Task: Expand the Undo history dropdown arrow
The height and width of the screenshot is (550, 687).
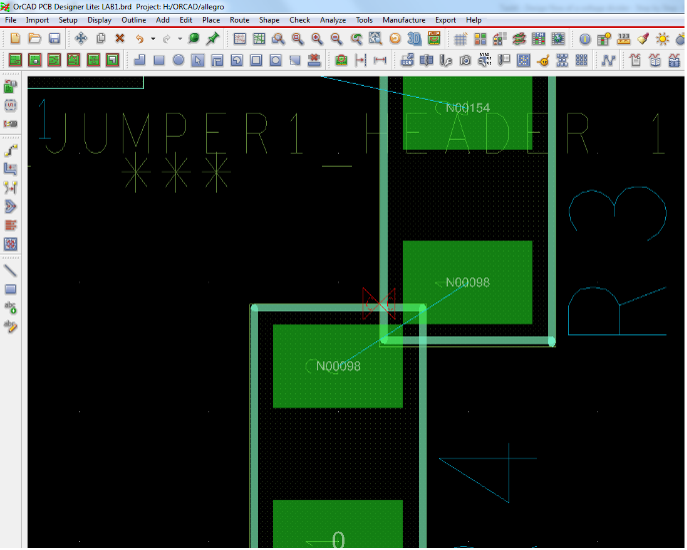Action: (152, 38)
